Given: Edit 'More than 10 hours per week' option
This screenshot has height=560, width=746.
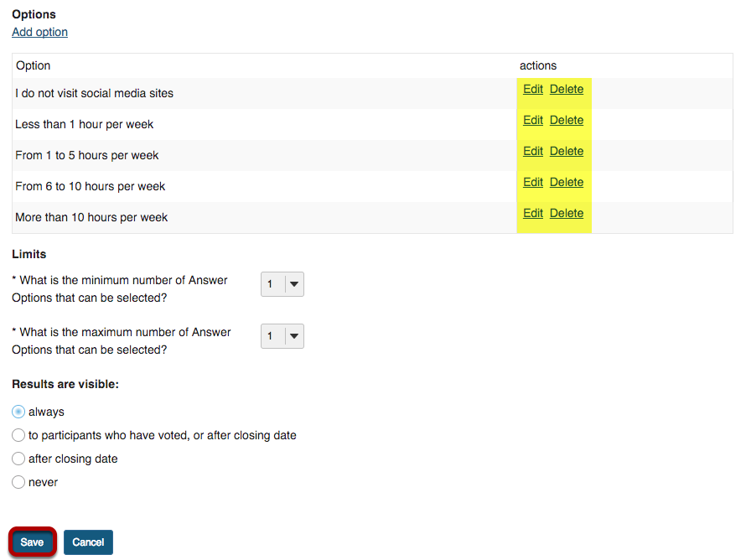Looking at the screenshot, I should [533, 213].
